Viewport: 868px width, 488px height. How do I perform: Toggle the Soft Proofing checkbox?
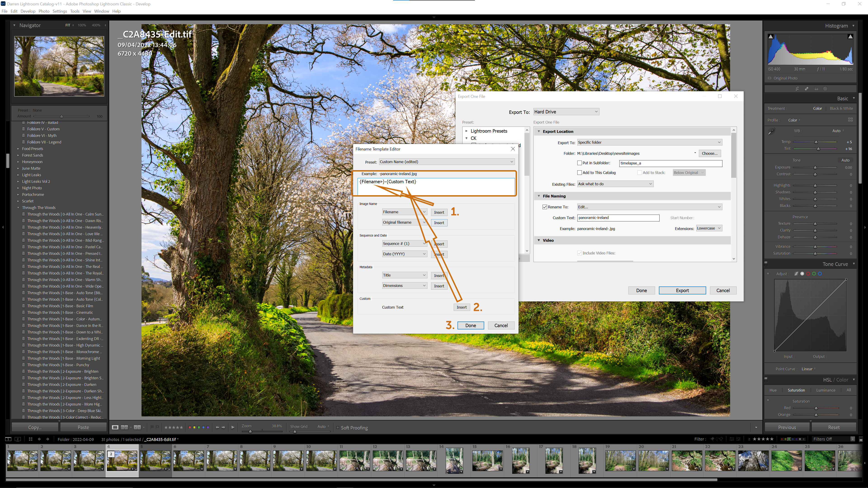point(338,428)
